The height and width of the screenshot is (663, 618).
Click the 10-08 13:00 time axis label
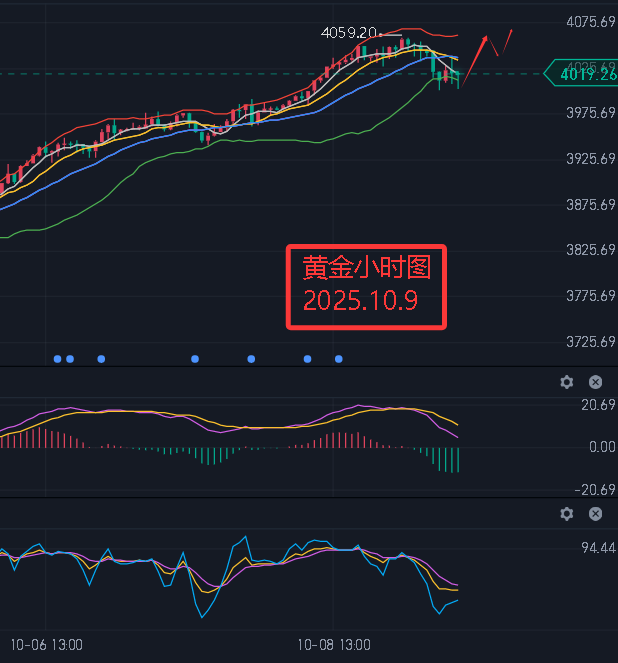(x=335, y=645)
